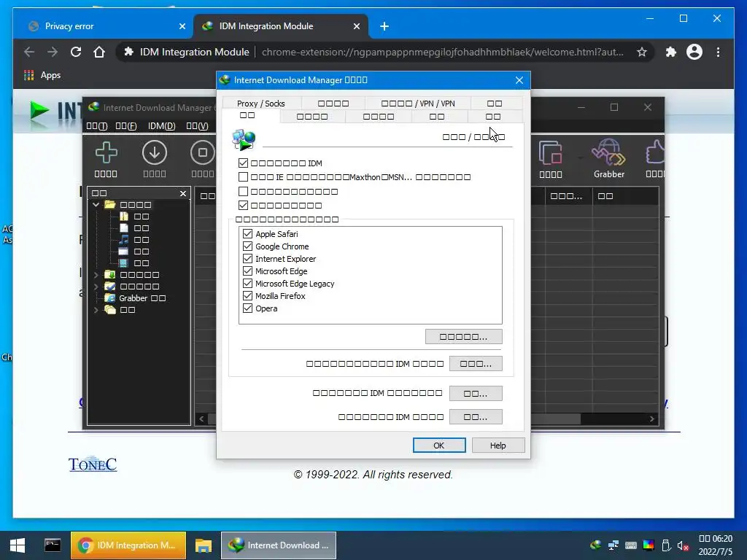Expand the bottom stacked-folders tree node
The image size is (747, 560).
point(96,310)
